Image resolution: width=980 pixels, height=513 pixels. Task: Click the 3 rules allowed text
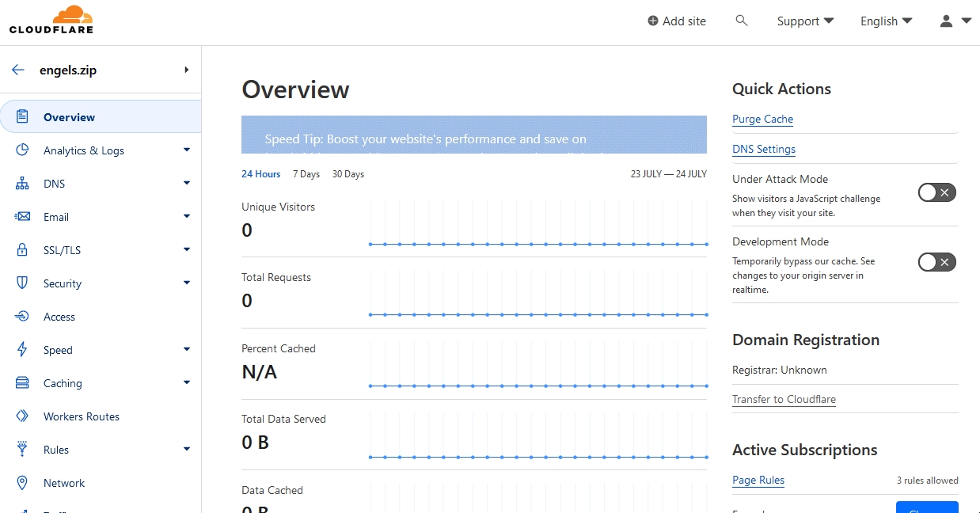click(928, 481)
